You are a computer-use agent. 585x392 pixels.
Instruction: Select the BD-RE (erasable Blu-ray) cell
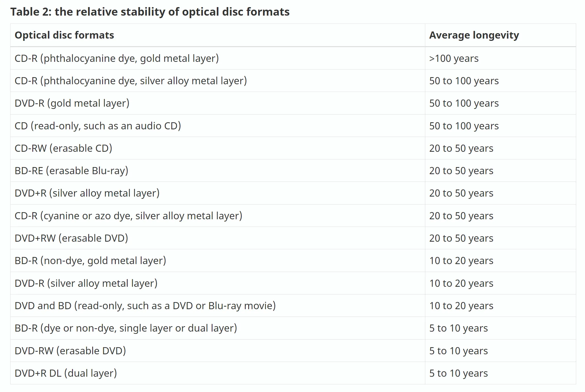point(71,171)
